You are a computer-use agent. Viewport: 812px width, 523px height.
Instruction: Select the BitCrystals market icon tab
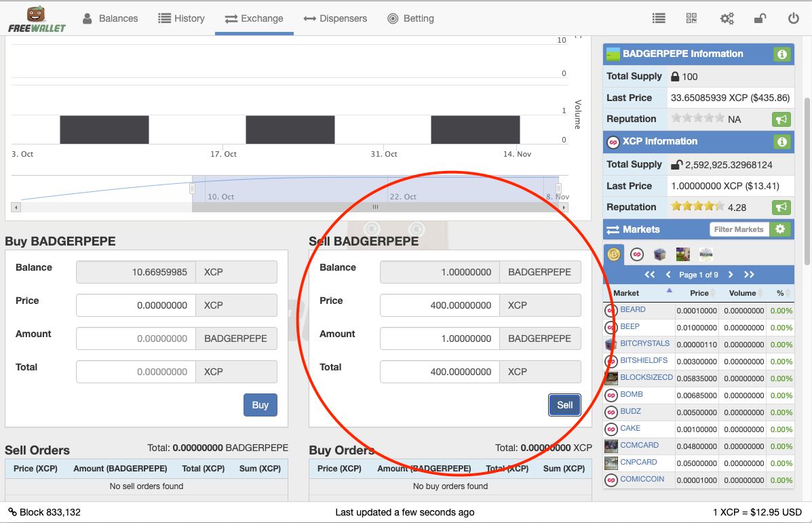point(660,254)
